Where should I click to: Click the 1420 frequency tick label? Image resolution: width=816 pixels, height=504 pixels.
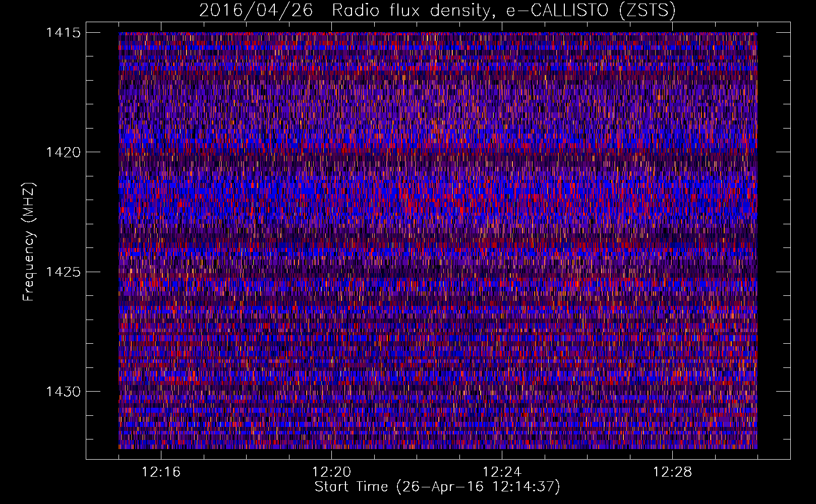pyautogui.click(x=63, y=152)
